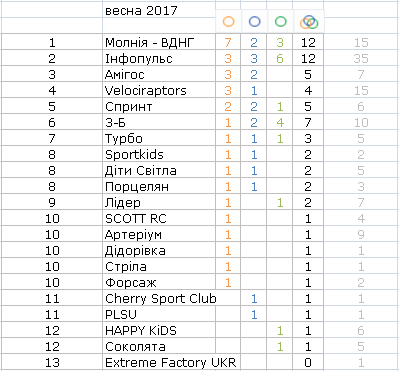399x371 pixels.
Task: Select the 'SCOTT RC' team cell
Action: pos(159,218)
